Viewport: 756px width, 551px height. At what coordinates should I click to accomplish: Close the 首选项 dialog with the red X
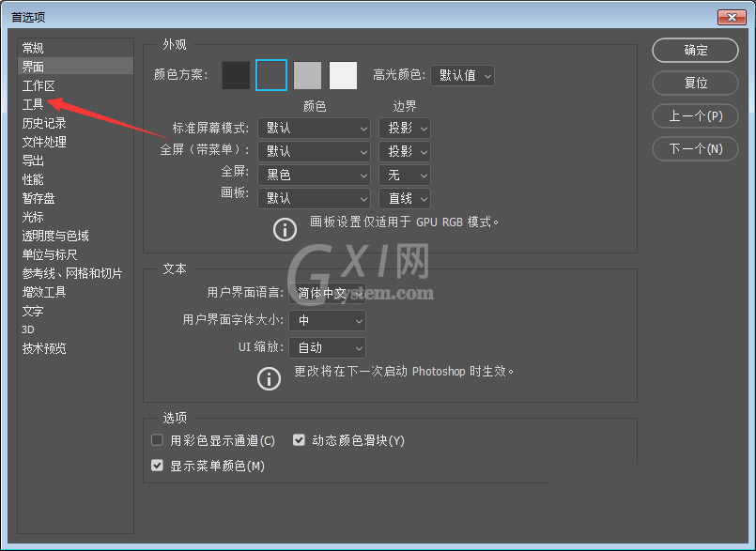pyautogui.click(x=732, y=17)
